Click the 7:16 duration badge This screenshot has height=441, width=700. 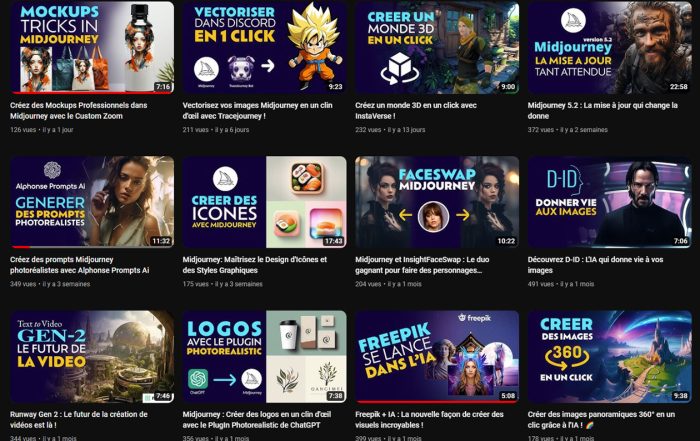pyautogui.click(x=163, y=87)
